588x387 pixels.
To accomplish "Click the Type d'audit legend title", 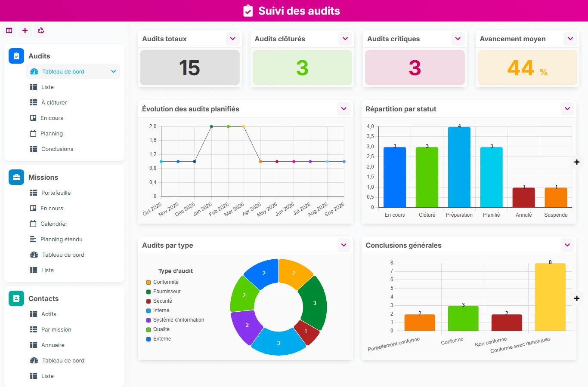I will 176,271.
